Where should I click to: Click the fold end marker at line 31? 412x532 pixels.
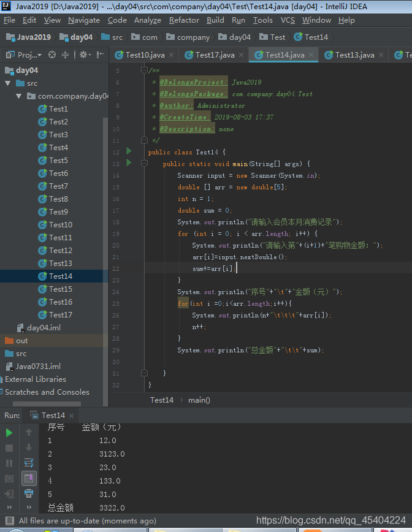[144, 373]
